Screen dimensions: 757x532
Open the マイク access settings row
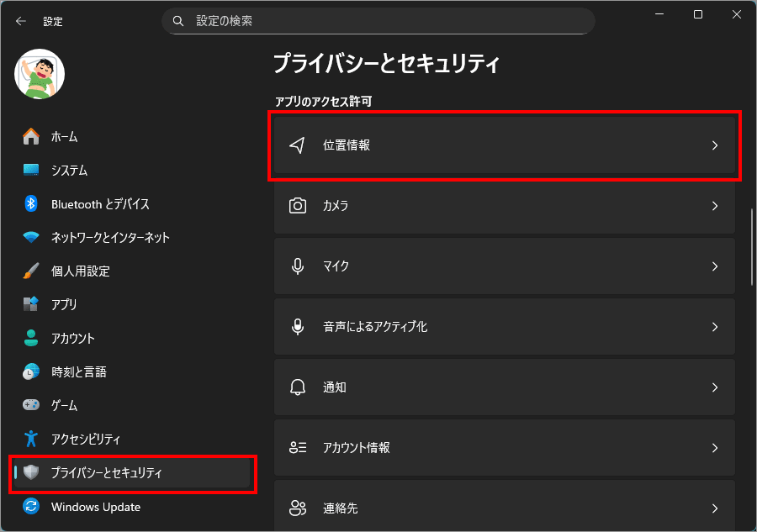[505, 266]
